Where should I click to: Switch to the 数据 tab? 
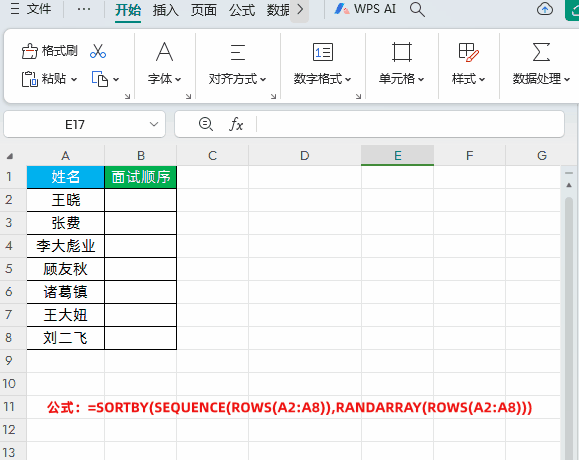[278, 10]
